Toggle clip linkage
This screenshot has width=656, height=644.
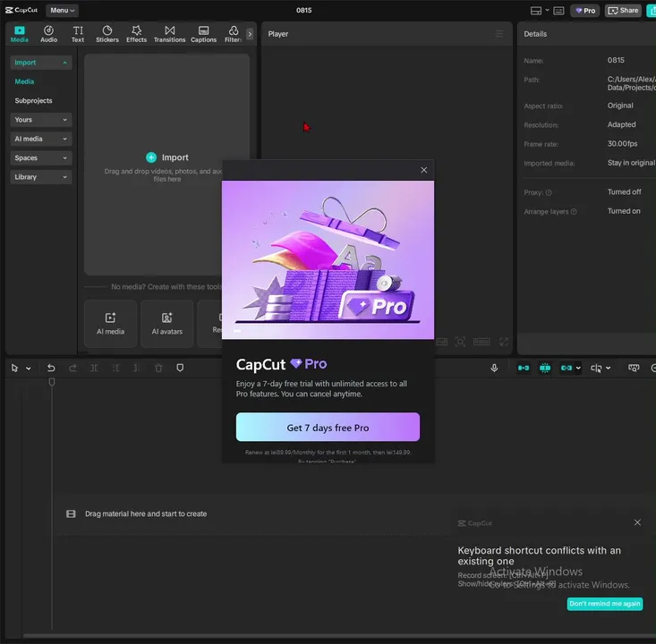coord(566,368)
